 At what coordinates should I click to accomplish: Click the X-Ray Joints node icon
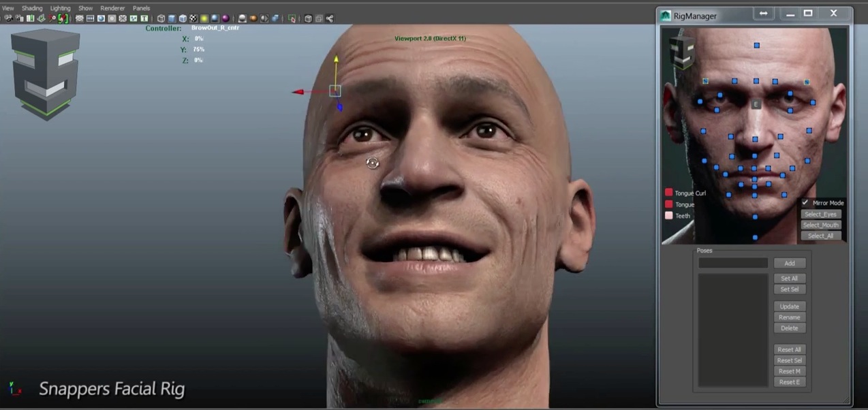coord(330,18)
